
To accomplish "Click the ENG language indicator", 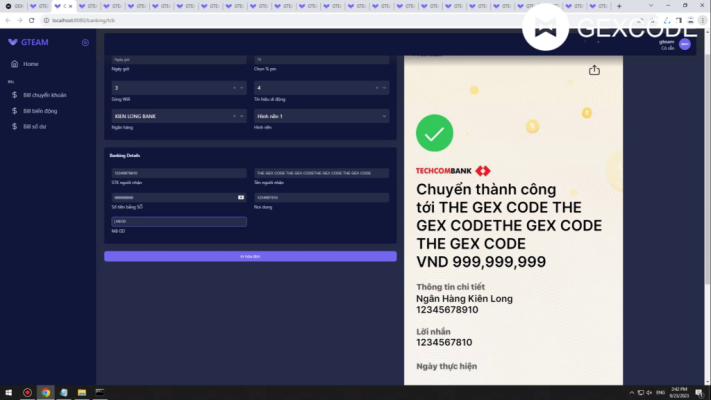I will 661,393.
